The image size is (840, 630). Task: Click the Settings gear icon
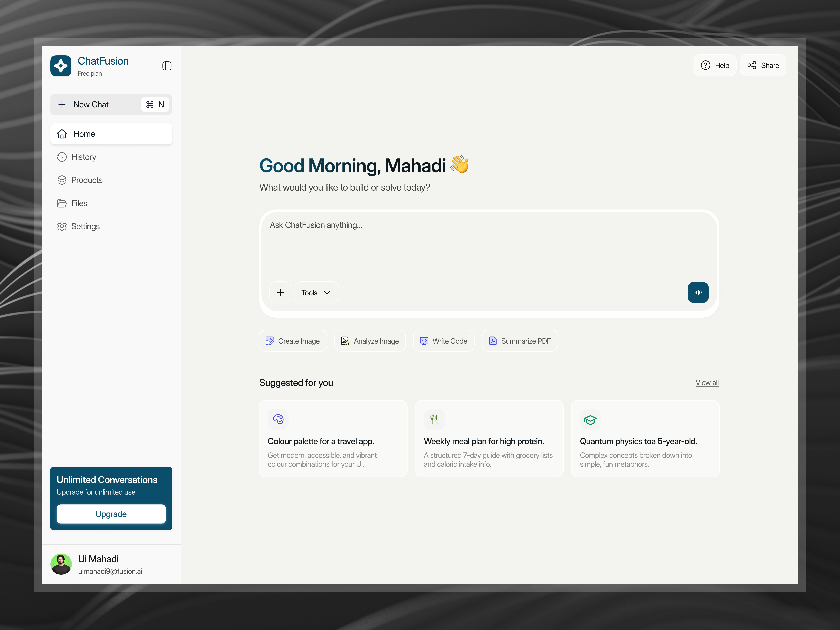tap(62, 226)
